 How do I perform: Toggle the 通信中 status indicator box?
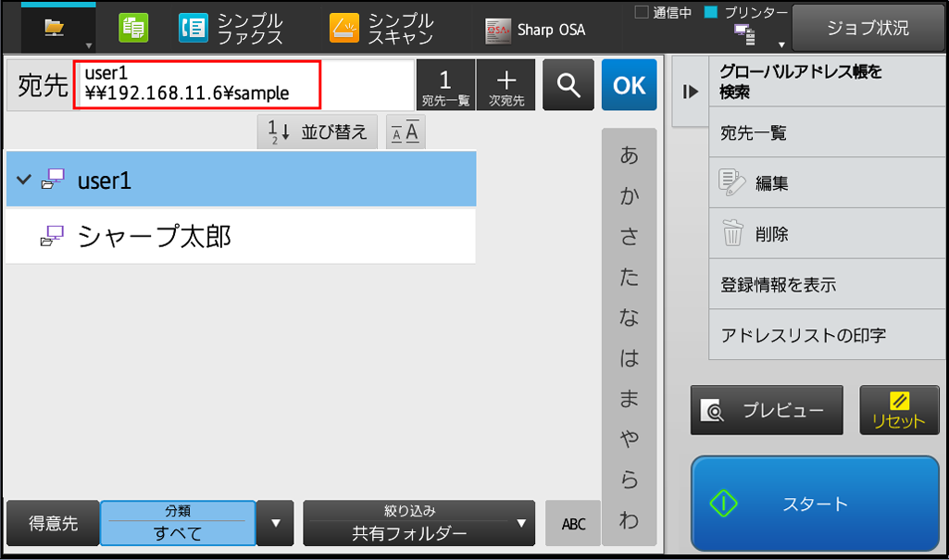[x=641, y=12]
